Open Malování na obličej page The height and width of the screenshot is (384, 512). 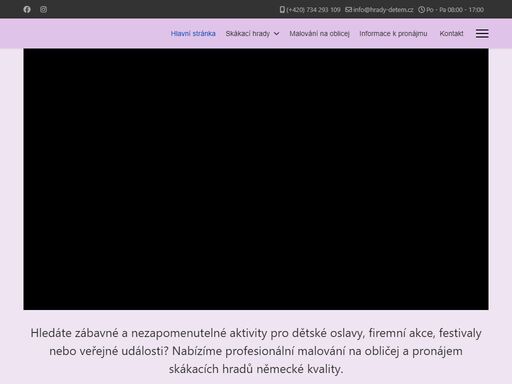(x=319, y=34)
